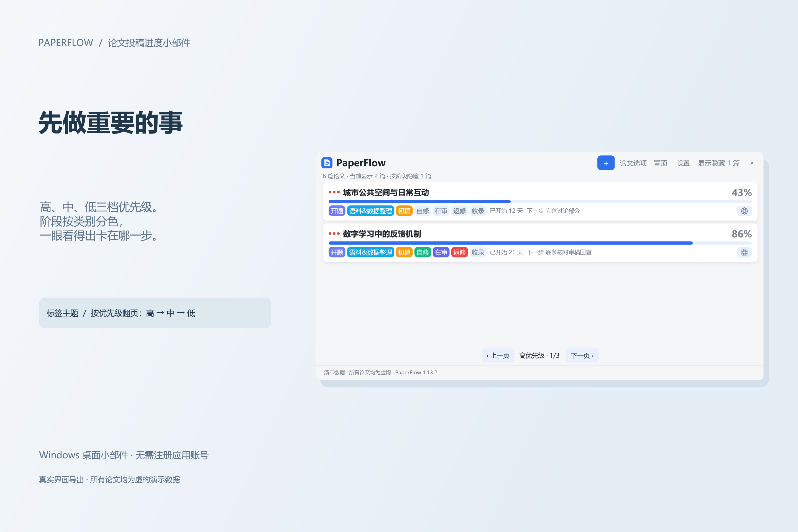Viewport: 798px width, 532px height.
Task: Toggle 置顶 always-on-top
Action: coord(660,163)
